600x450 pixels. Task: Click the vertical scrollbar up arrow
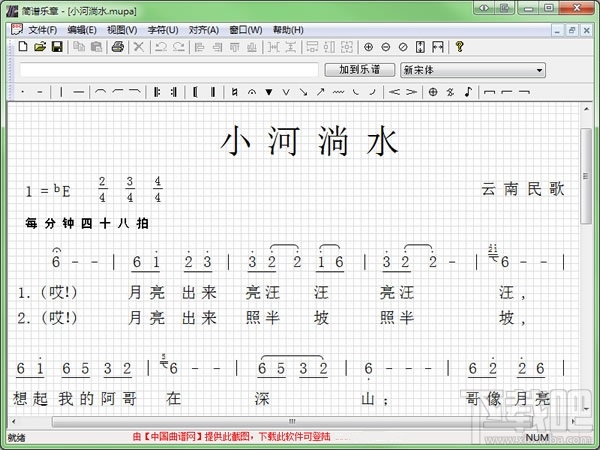click(x=586, y=109)
